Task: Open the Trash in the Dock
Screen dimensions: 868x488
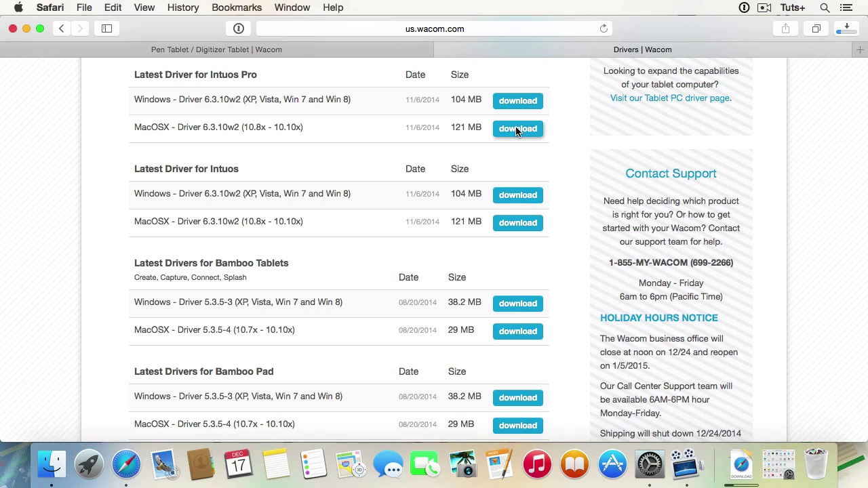Action: coord(816,464)
